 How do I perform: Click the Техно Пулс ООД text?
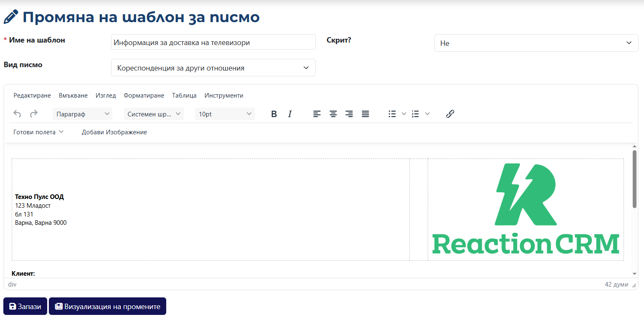click(x=39, y=197)
